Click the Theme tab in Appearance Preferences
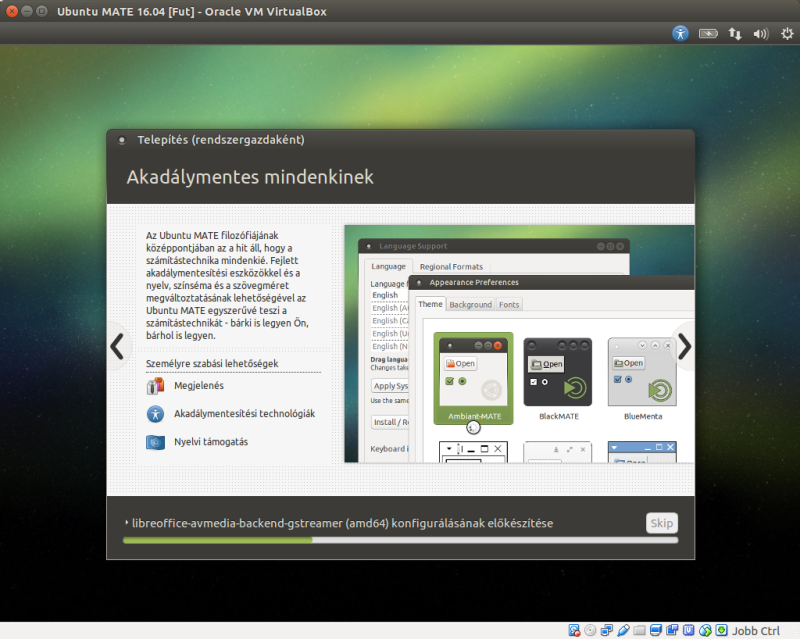The image size is (800, 639). [430, 304]
